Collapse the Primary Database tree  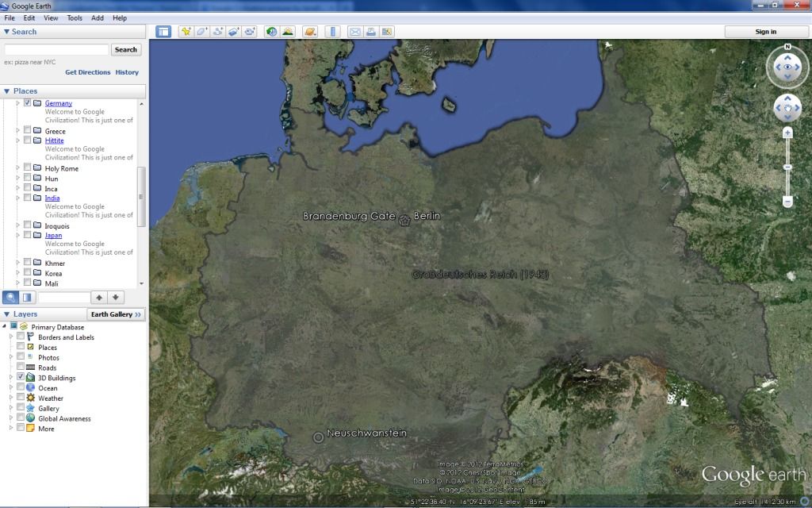[5, 326]
